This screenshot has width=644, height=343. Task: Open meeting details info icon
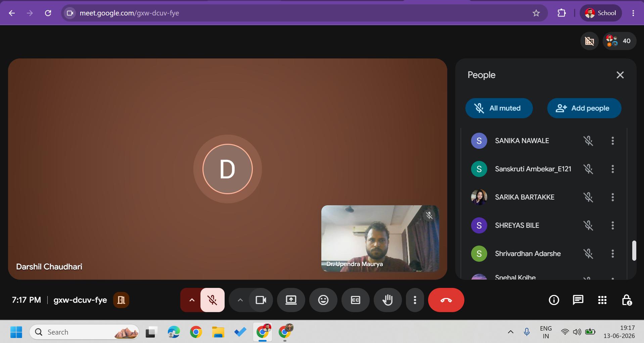click(x=554, y=300)
